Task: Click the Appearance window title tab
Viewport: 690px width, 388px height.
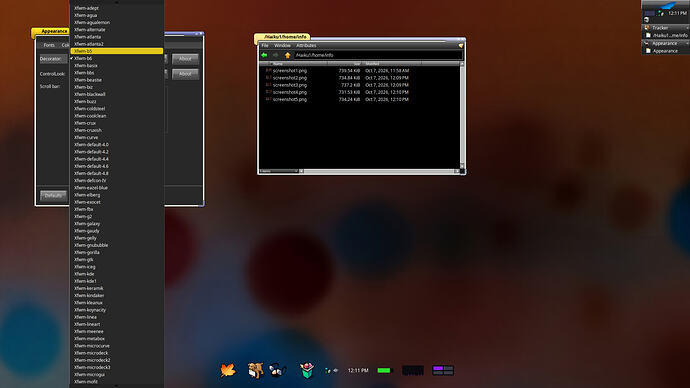Action: (x=50, y=31)
